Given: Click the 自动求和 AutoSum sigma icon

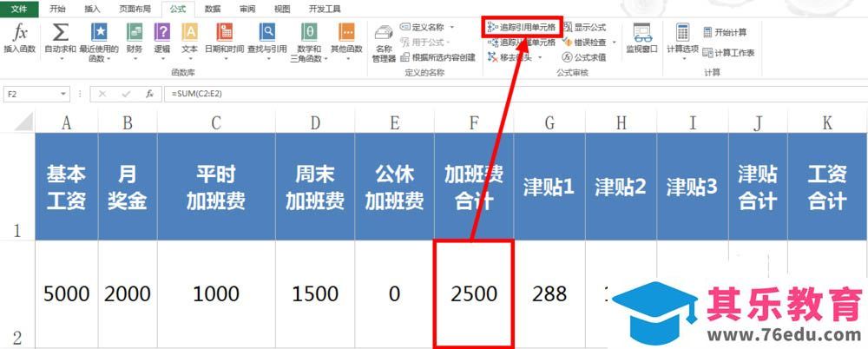Looking at the screenshot, I should tap(60, 33).
